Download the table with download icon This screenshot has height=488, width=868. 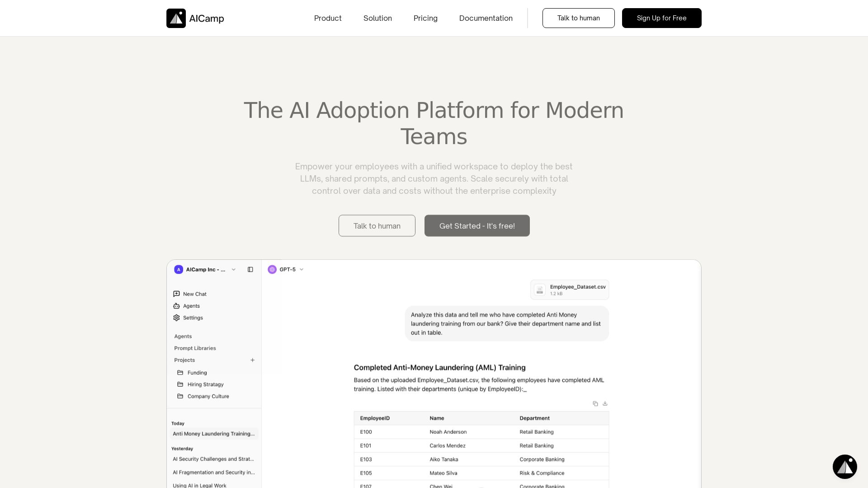pyautogui.click(x=605, y=404)
